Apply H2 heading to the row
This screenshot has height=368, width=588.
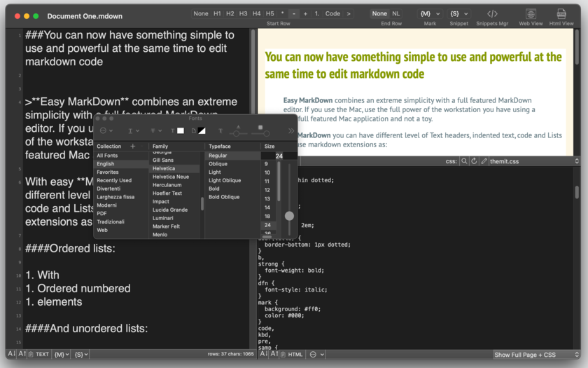coord(230,13)
